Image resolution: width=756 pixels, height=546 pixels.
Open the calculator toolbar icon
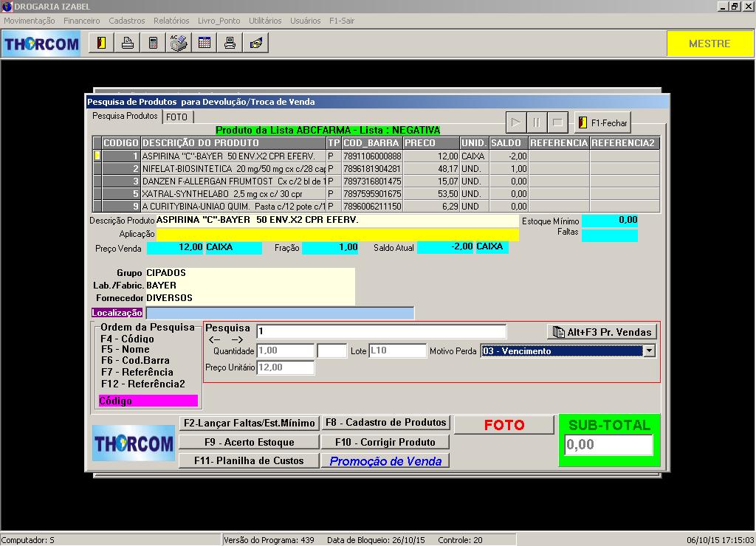tap(153, 43)
